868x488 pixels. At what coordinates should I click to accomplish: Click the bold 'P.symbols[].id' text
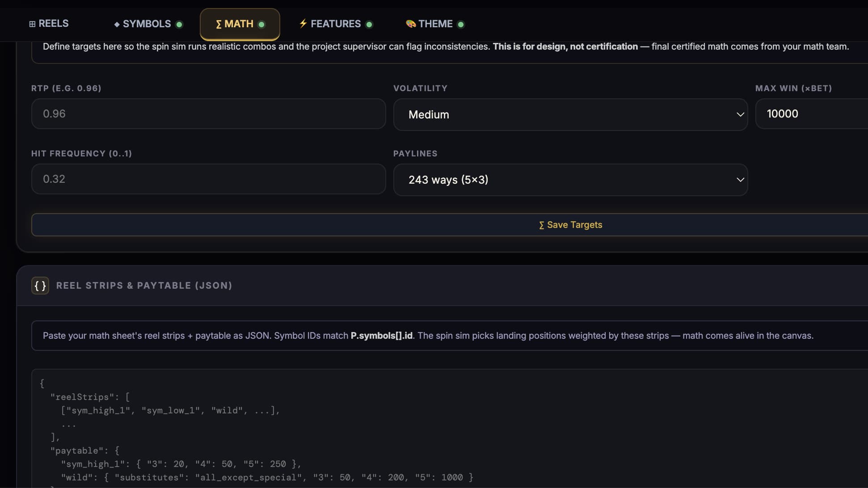click(x=381, y=336)
